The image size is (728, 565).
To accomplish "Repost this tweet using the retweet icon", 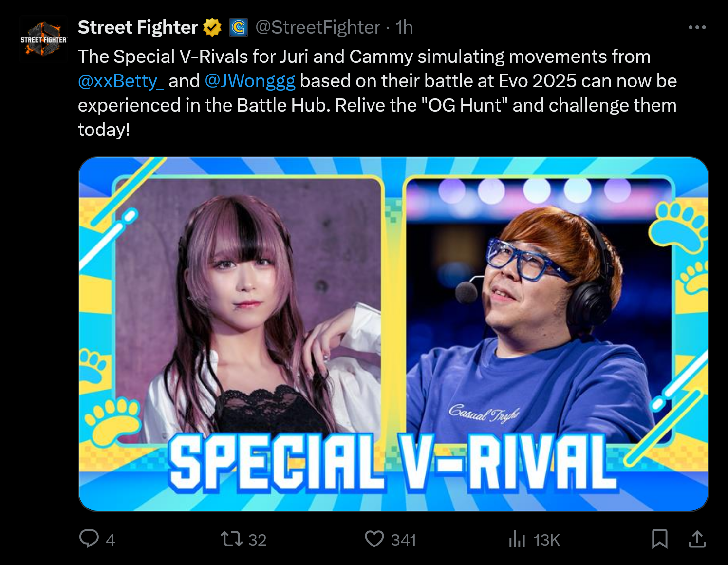I will [x=232, y=539].
